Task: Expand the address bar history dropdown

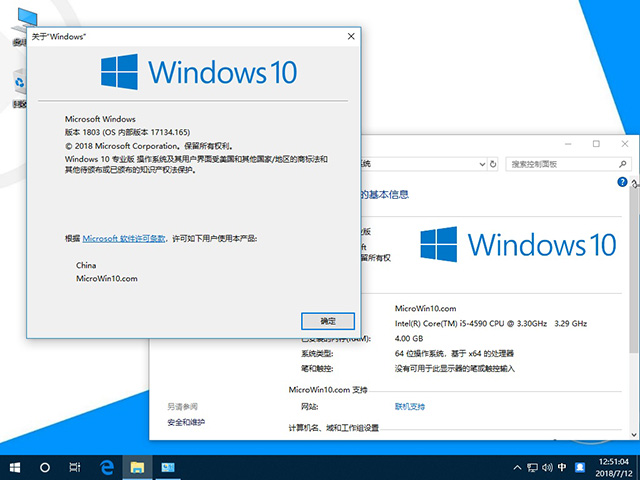Action: coord(482,164)
